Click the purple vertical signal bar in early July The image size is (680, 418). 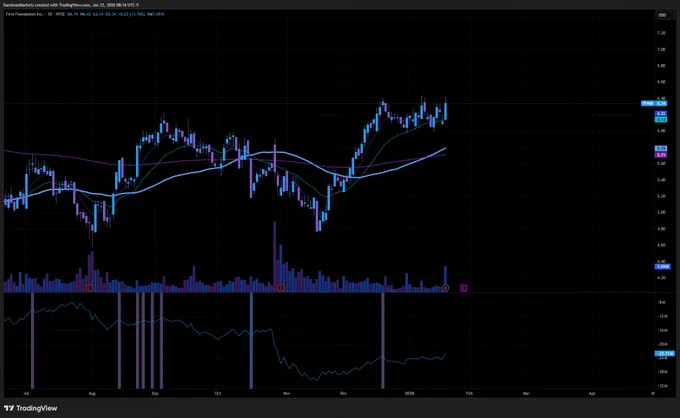click(x=32, y=340)
